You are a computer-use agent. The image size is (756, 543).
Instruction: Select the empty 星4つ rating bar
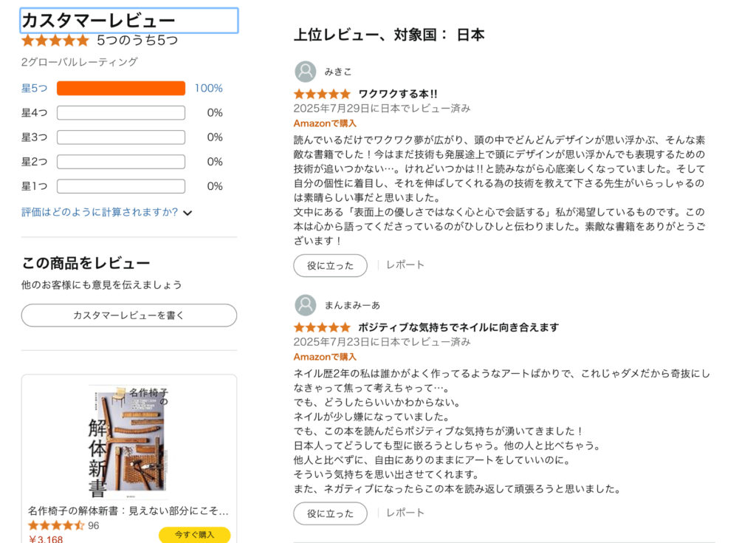click(121, 113)
